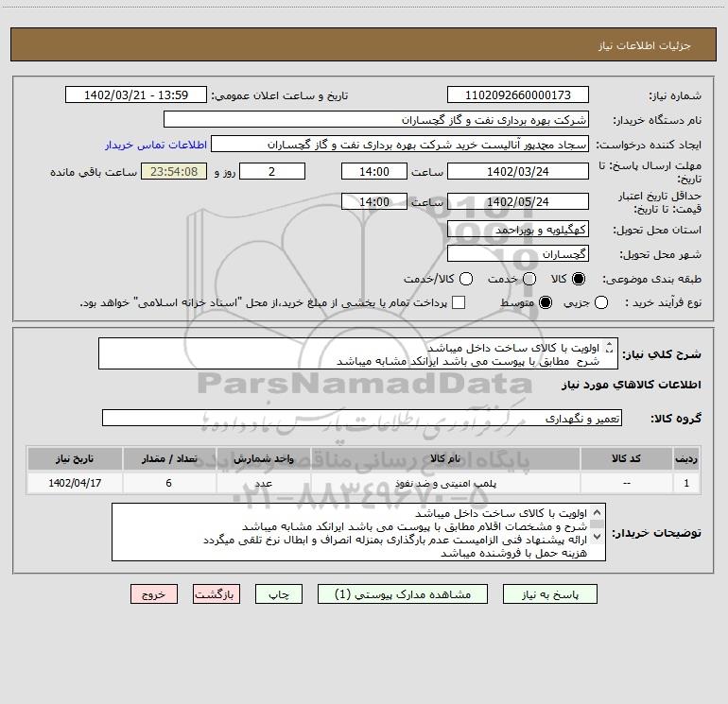Select the کالا/خدمت radio button
This screenshot has height=704, width=728.
pos(466,279)
